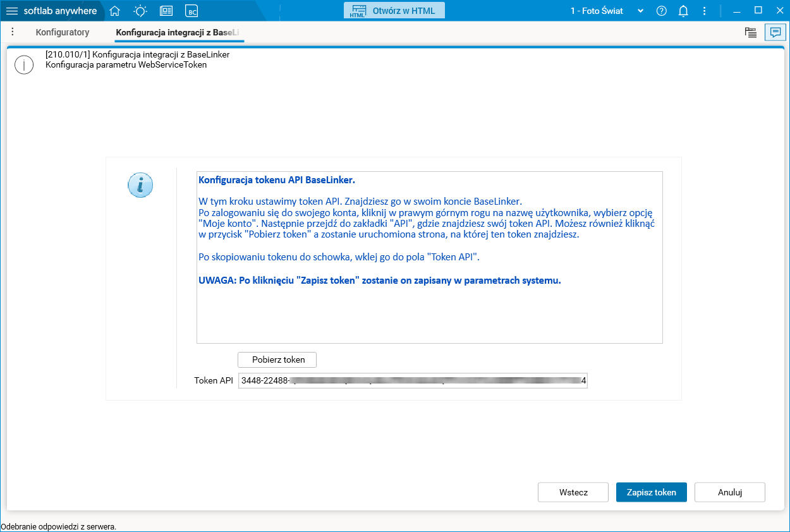
Task: Click the lightbulb ideas icon
Action: point(140,11)
